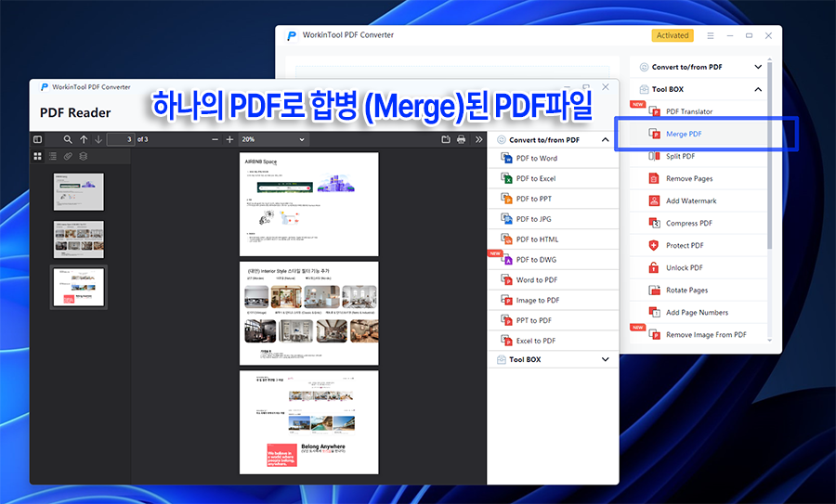Close the PDF Reader window
This screenshot has width=836, height=504.
(x=605, y=87)
